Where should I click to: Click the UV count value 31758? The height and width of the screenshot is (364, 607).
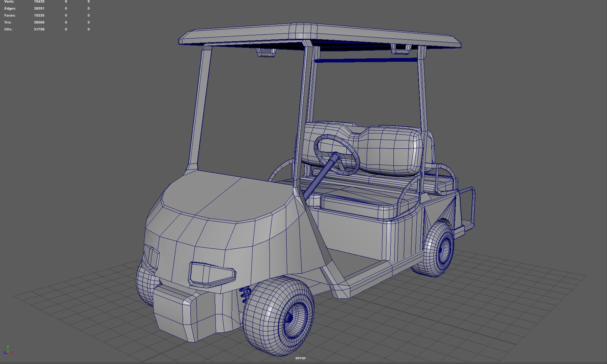pyautogui.click(x=39, y=29)
